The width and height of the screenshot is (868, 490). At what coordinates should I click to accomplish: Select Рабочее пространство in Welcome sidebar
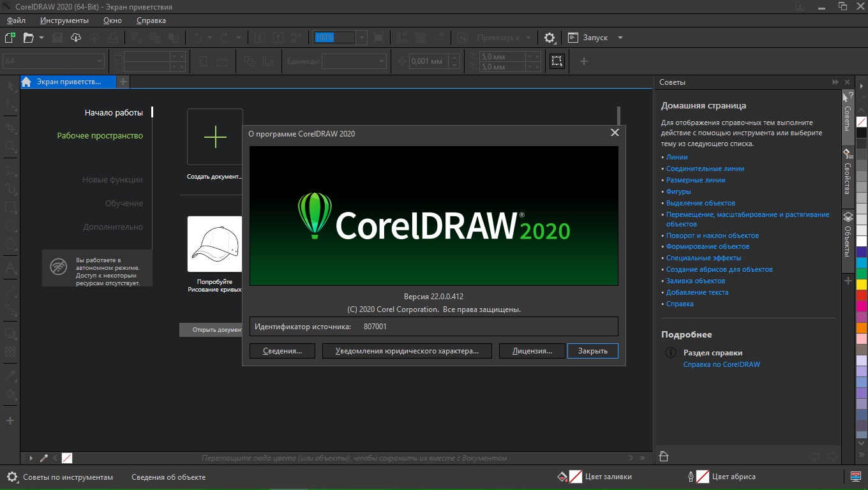(100, 135)
